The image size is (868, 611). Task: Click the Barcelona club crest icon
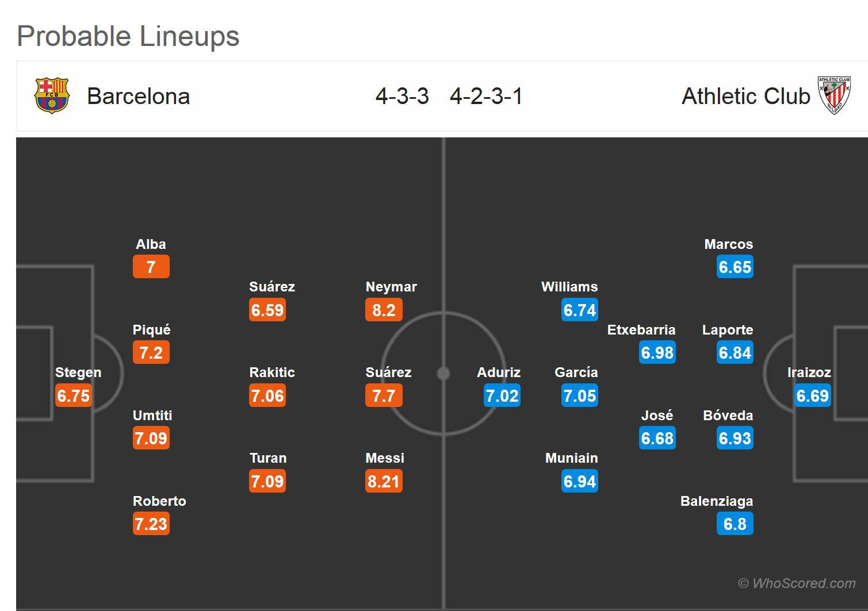tap(52, 95)
